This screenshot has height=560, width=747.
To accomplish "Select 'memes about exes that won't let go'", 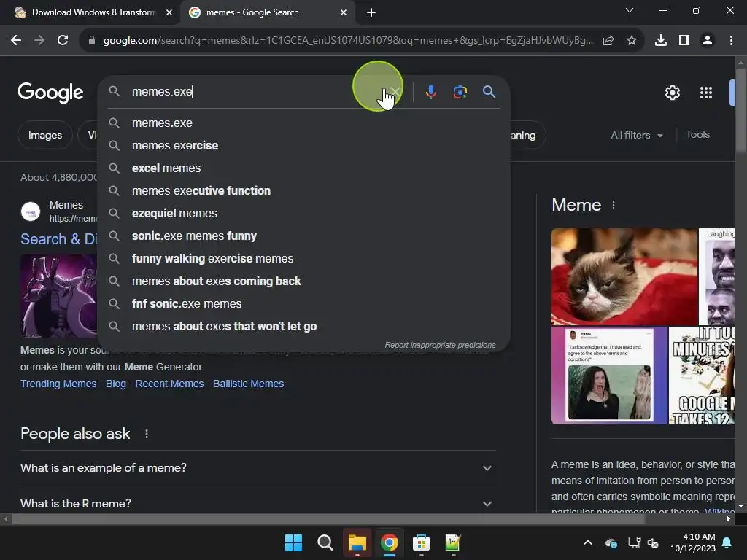I will pos(303,327).
